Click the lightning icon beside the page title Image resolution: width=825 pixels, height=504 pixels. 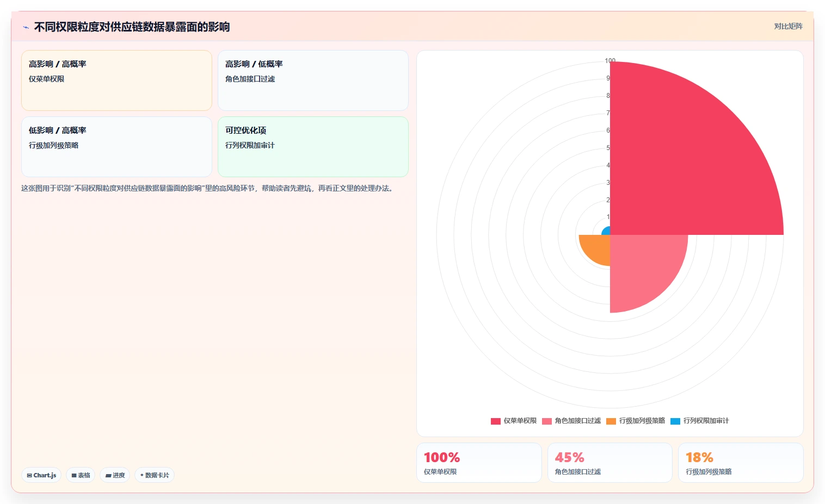[x=26, y=27]
